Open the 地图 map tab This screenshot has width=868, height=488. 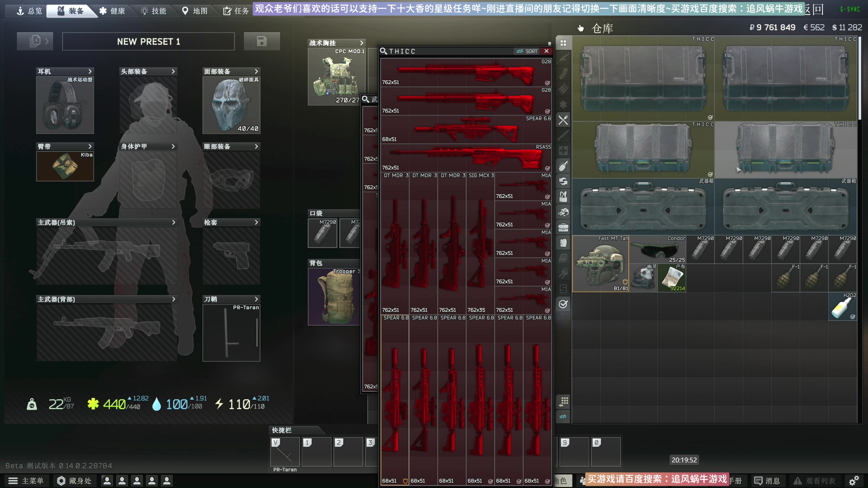[x=195, y=11]
